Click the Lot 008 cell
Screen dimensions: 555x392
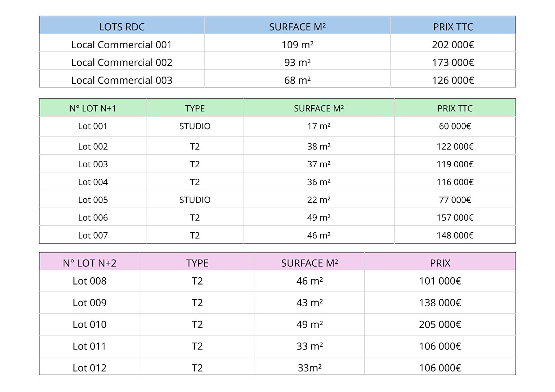(x=89, y=281)
